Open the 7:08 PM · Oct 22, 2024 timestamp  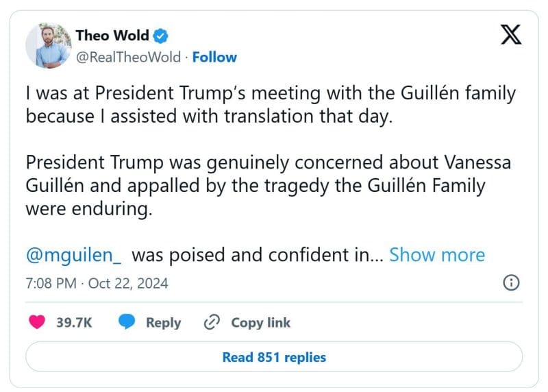point(97,282)
